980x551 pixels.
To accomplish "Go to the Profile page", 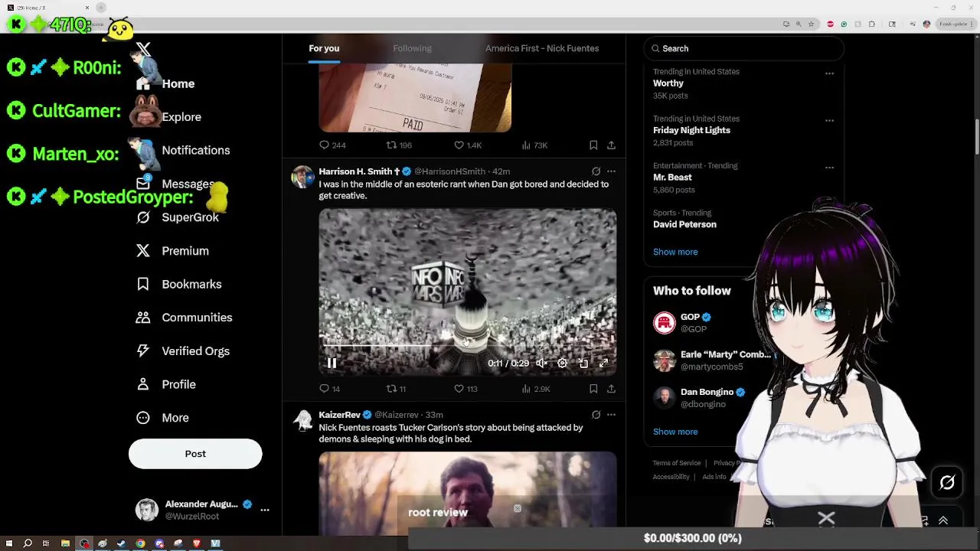I will 165,384.
